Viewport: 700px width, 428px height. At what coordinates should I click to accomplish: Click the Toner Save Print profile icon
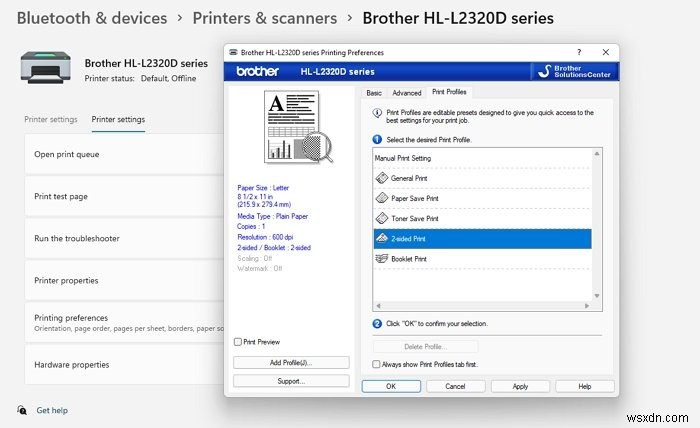[x=382, y=218]
